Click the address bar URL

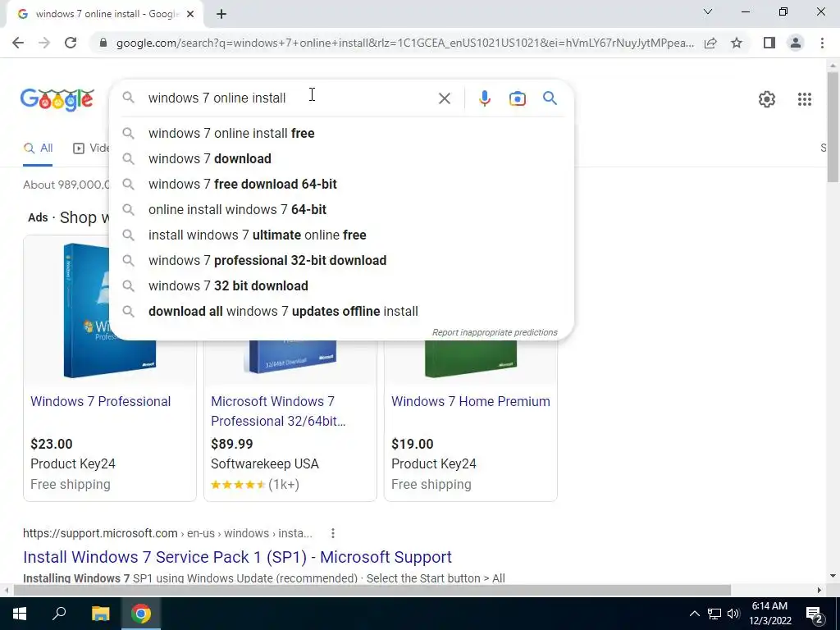(405, 43)
